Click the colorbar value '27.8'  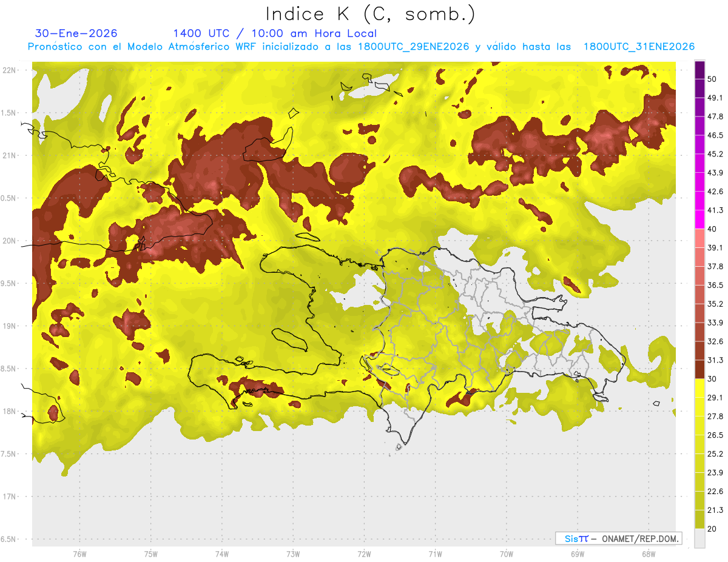coord(715,416)
